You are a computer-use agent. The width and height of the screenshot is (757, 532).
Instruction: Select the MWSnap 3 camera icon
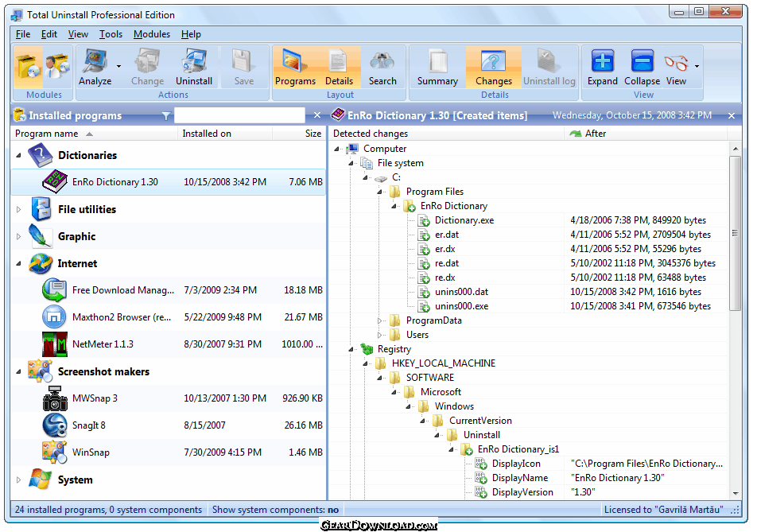pos(55,398)
